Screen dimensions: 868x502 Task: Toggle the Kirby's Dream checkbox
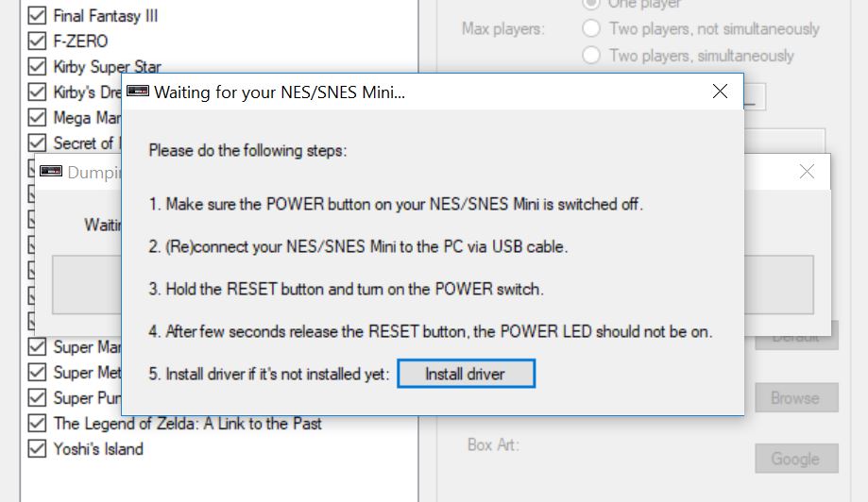pos(37,92)
